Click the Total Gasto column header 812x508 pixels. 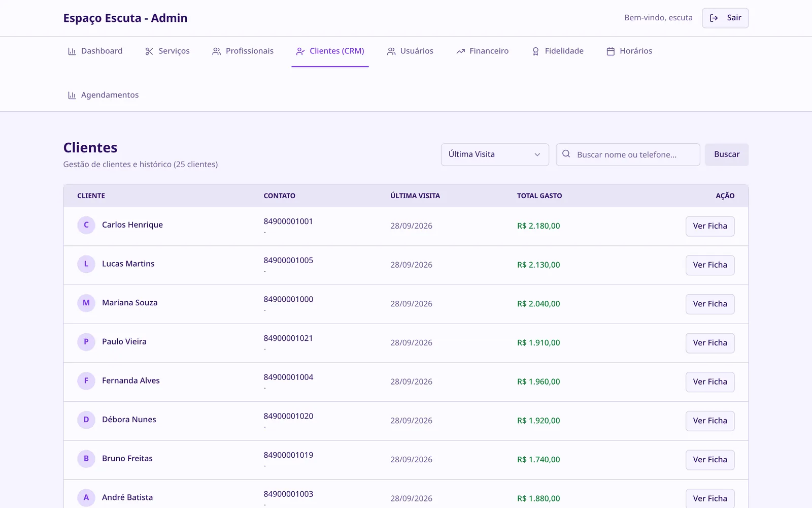point(539,196)
